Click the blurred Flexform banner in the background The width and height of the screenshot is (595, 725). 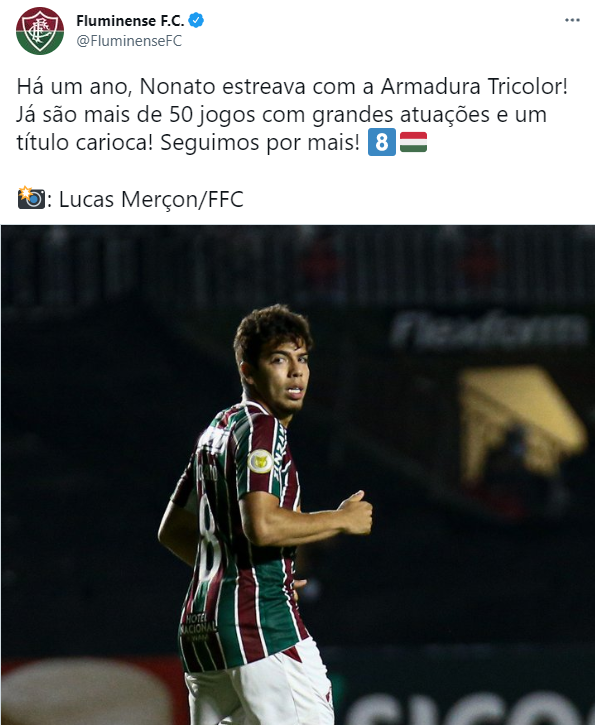coord(489,329)
